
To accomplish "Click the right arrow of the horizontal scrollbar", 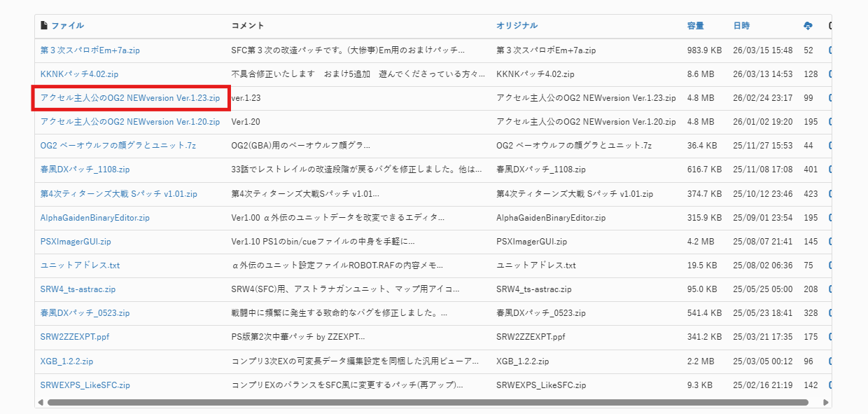I will [825, 402].
